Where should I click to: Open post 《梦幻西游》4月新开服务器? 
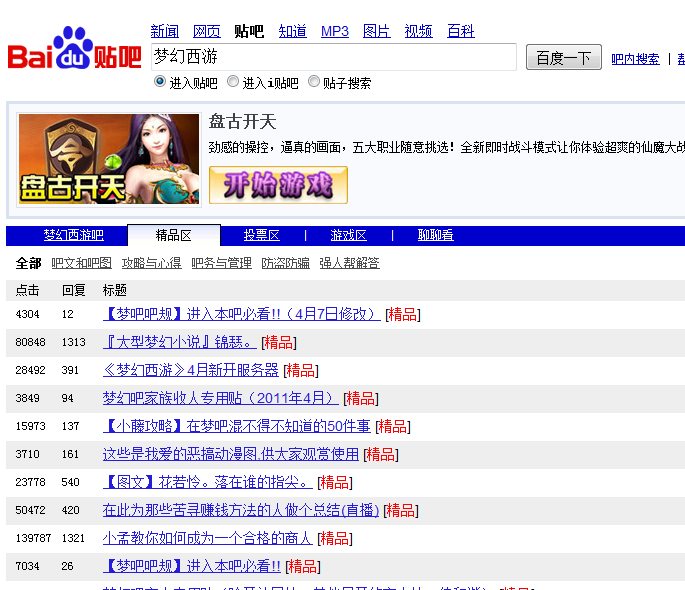(x=190, y=370)
